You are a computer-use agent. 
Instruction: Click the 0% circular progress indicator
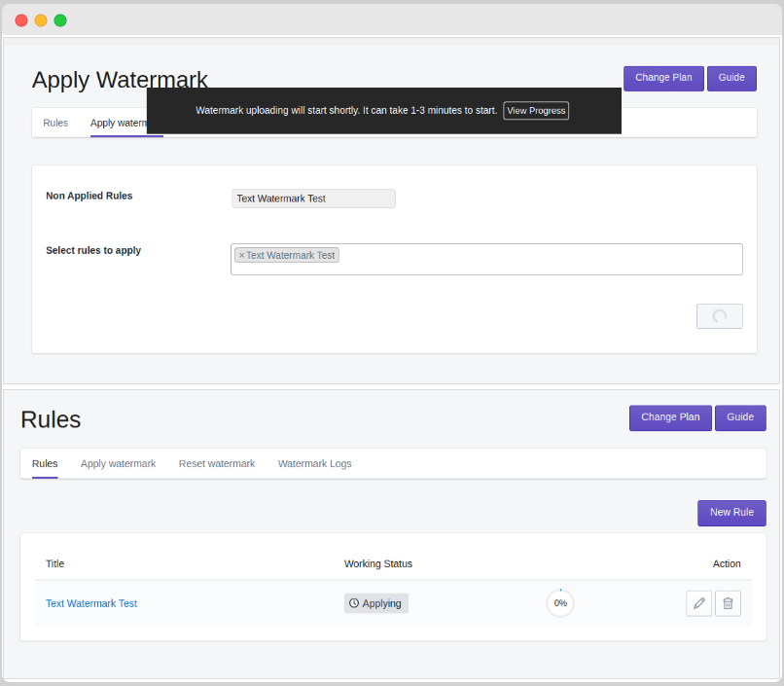[x=560, y=603]
